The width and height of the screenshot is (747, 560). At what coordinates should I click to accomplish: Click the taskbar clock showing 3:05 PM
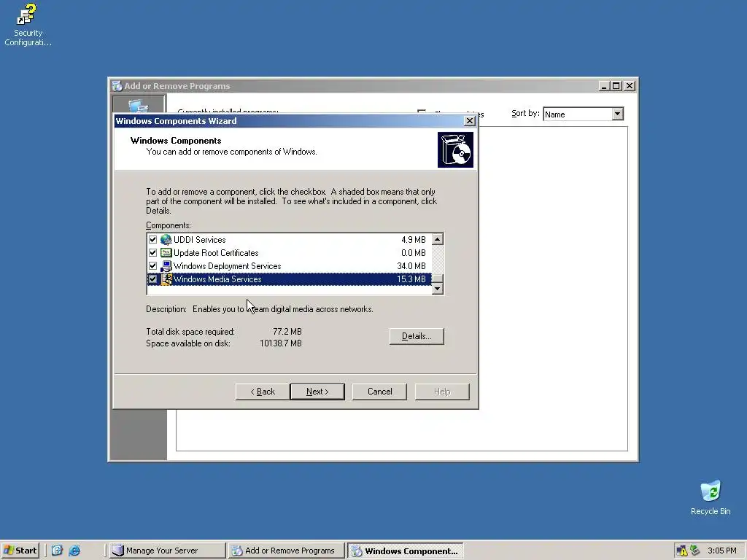tap(721, 551)
